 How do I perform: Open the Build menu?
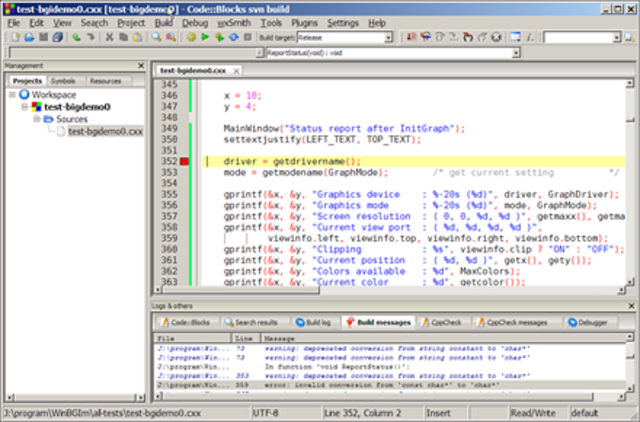[164, 23]
